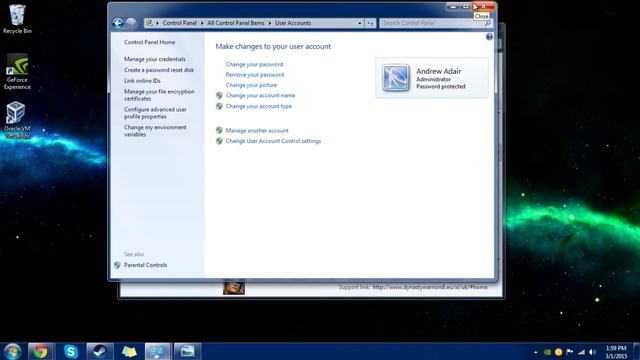This screenshot has width=640, height=360.
Task: Open the address bar history dropdown
Action: 359,23
